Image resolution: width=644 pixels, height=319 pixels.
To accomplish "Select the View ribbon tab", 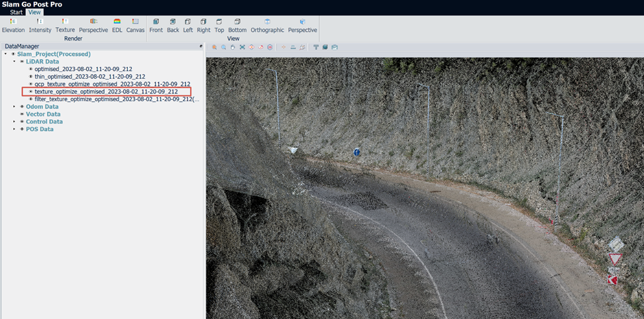I will (34, 13).
